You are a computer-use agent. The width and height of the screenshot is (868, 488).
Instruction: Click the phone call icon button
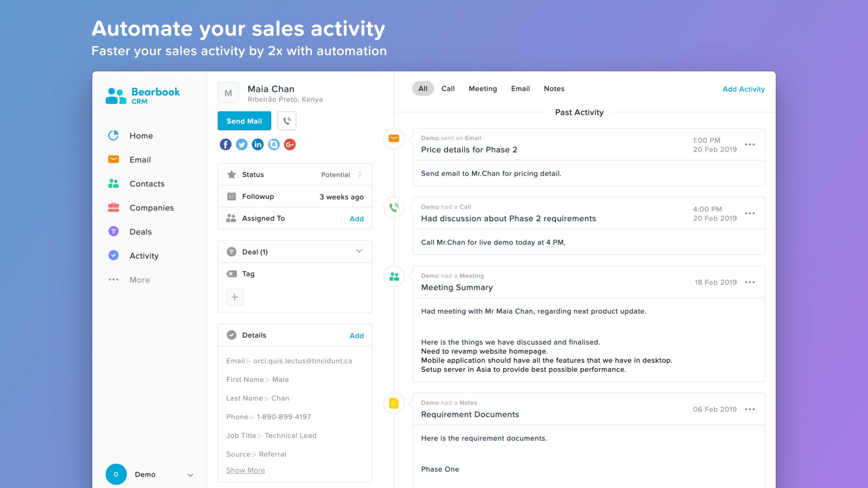287,121
